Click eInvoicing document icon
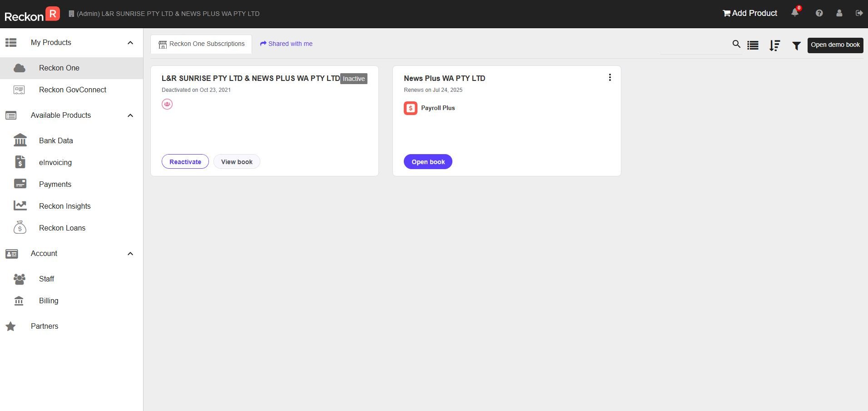Screen dimensions: 868x411 (x=20, y=162)
